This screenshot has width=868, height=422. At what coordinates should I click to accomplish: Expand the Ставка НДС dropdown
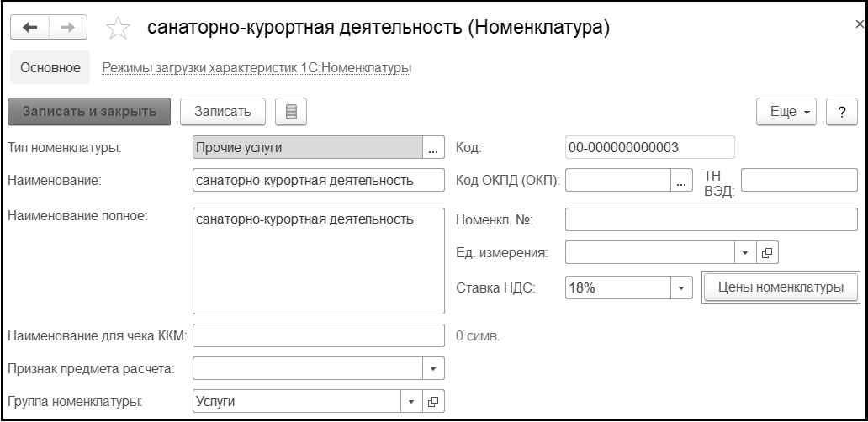(x=680, y=287)
